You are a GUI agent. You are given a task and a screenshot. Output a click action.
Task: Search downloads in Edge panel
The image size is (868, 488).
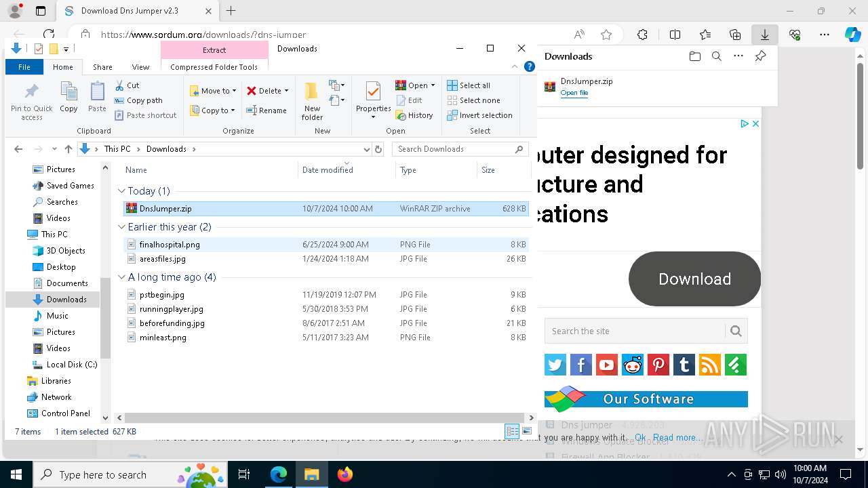click(x=716, y=56)
